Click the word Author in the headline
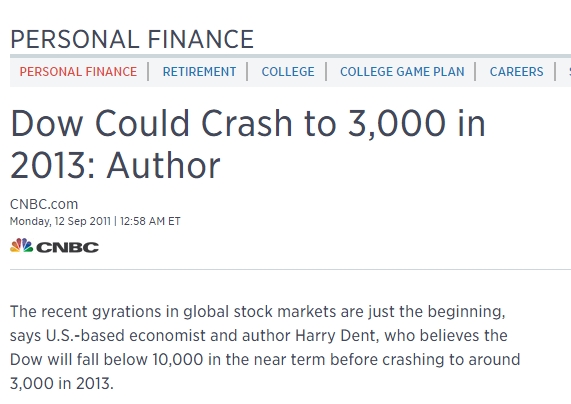Viewport: 571px width, 404px height. [164, 165]
